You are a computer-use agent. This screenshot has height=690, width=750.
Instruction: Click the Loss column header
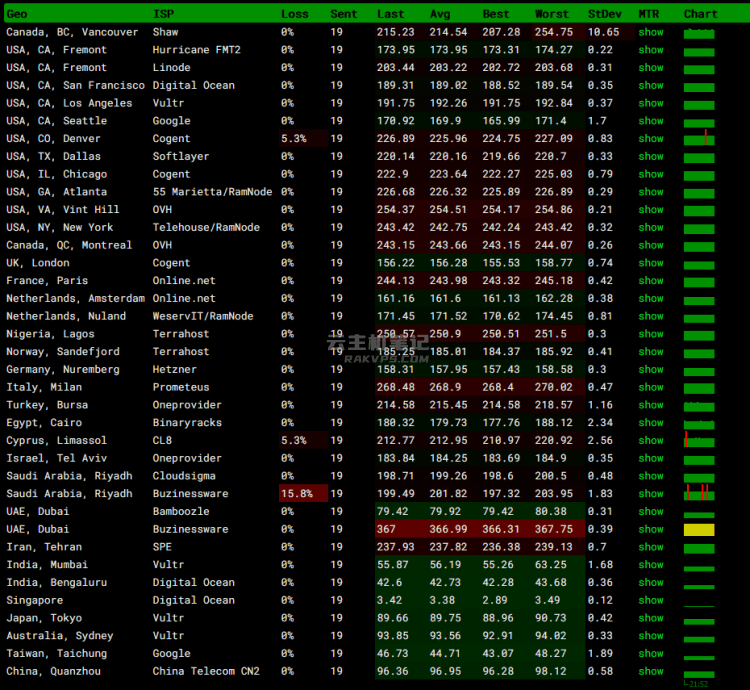coord(295,14)
